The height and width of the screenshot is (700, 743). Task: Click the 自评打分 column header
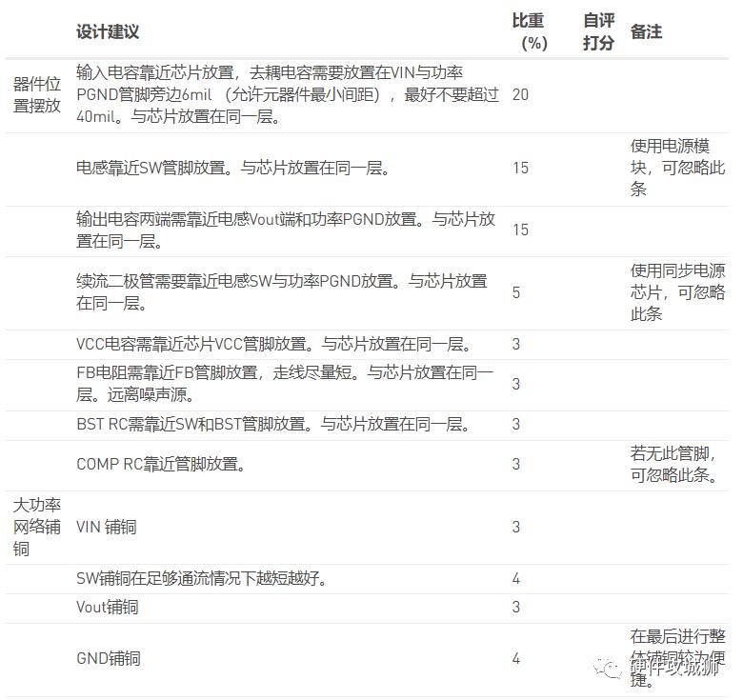598,31
